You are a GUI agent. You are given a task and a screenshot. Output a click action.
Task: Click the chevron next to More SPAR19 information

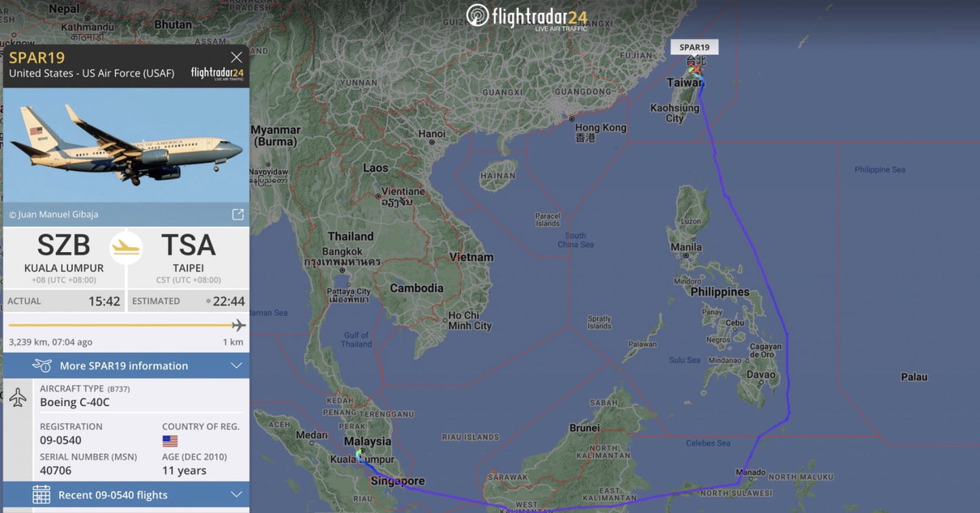(x=236, y=366)
